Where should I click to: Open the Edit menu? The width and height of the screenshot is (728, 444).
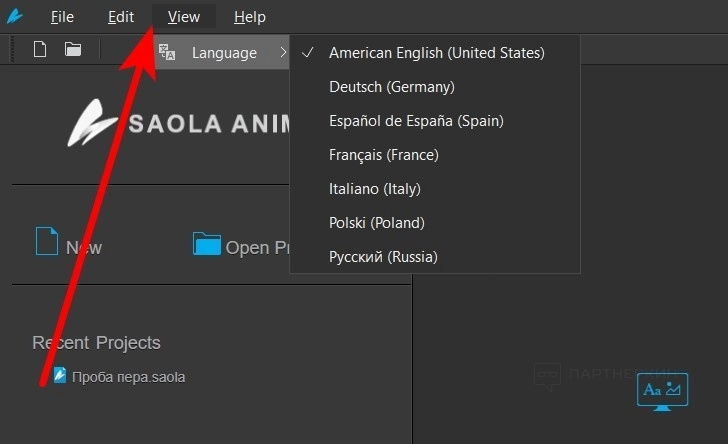[x=121, y=17]
